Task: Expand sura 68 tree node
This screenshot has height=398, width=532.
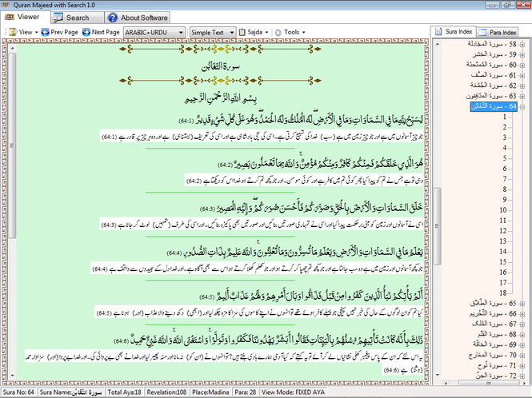Action: pos(522,335)
